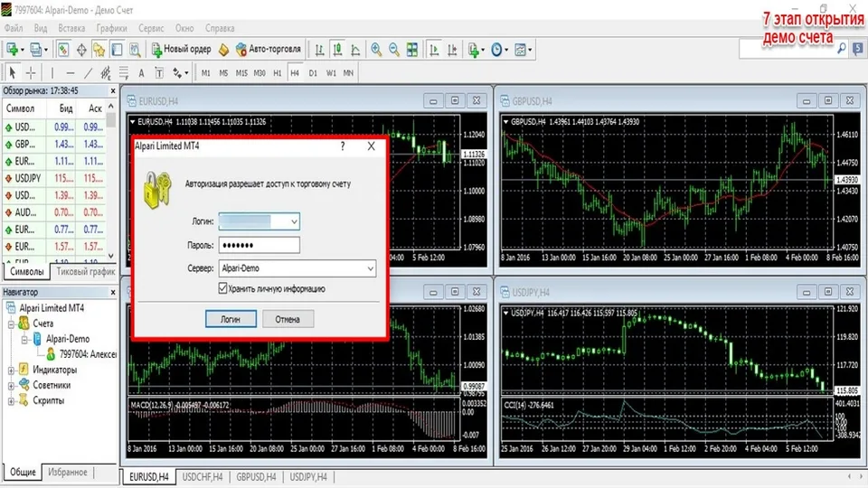The image size is (868, 488).
Task: Switch to Тиковый график tab
Action: point(86,272)
